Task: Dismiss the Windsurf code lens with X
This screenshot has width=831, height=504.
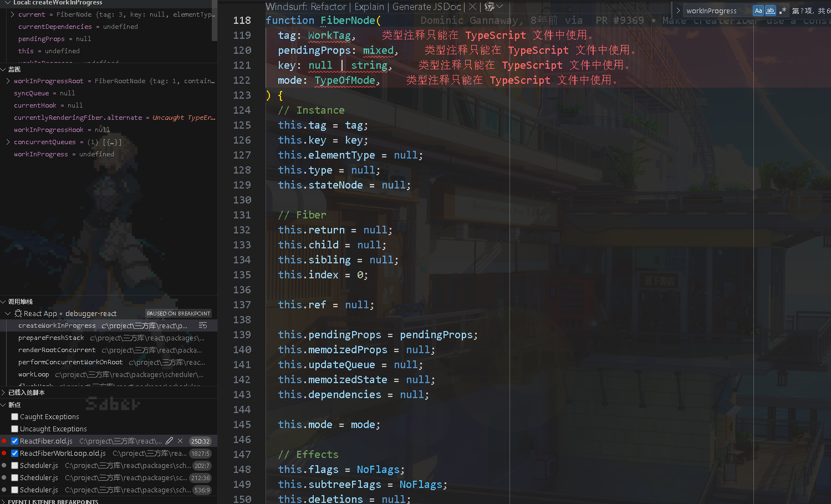Action: [472, 7]
